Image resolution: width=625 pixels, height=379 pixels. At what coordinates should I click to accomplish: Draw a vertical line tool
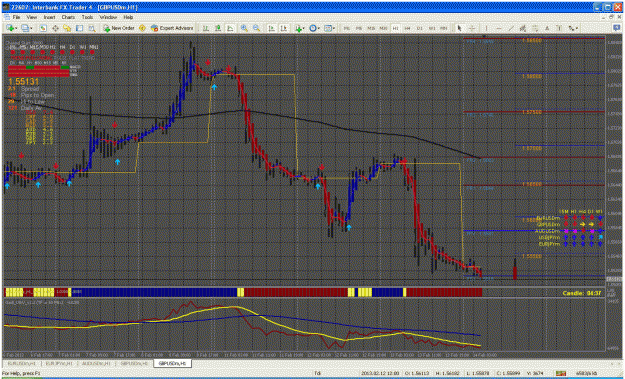coord(486,28)
